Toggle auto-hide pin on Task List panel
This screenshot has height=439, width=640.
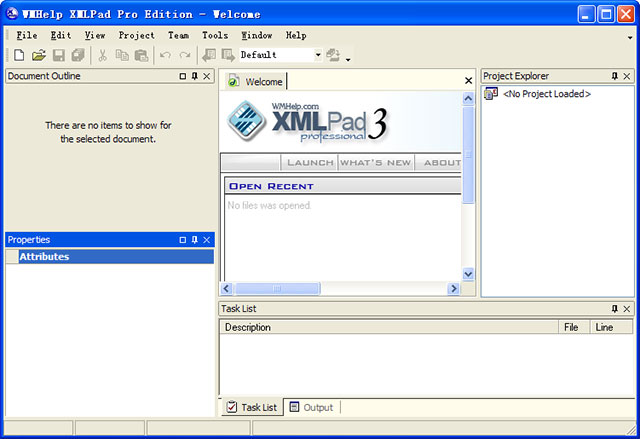(615, 309)
